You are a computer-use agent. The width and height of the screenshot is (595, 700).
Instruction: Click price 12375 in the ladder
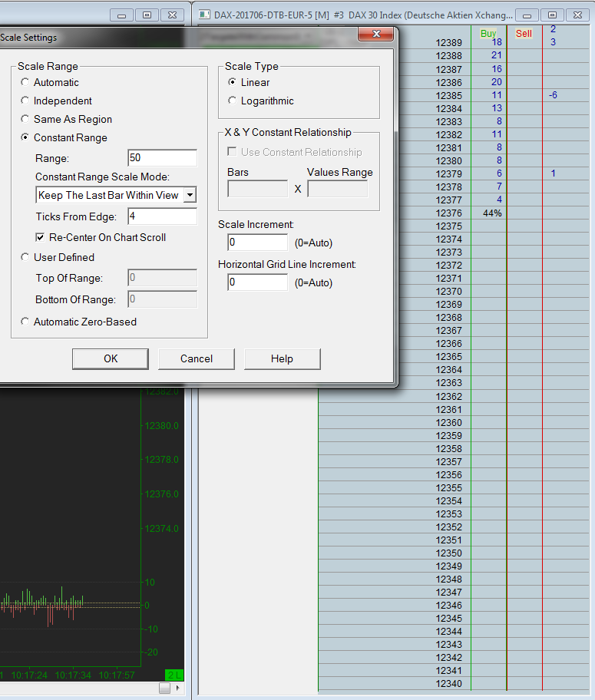click(449, 226)
